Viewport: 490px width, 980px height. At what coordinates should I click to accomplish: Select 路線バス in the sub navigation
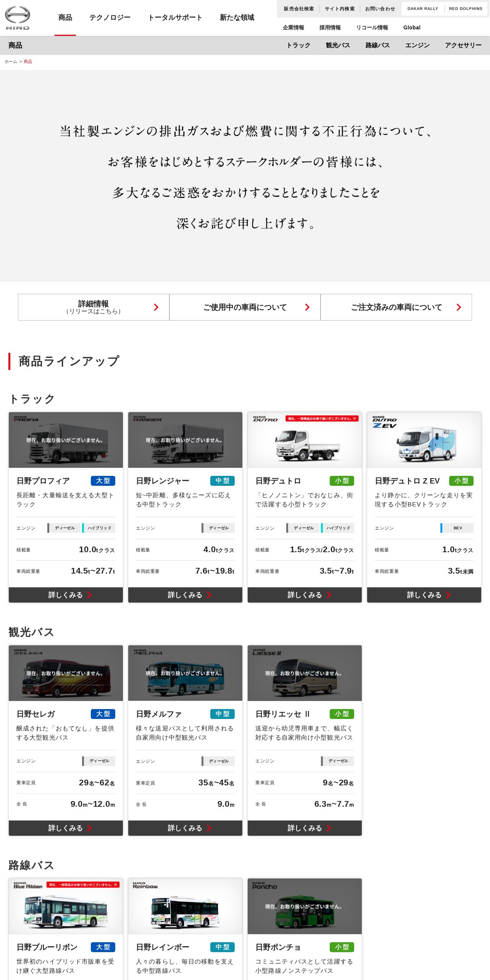point(377,45)
